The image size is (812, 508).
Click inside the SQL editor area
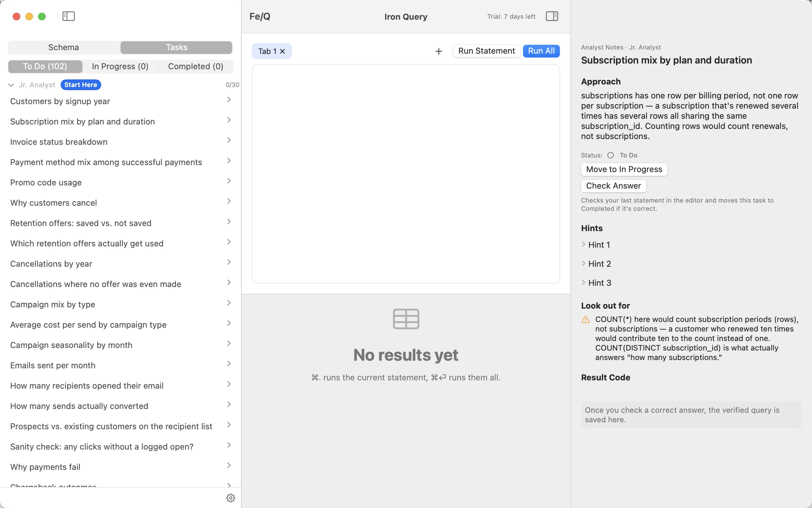406,174
